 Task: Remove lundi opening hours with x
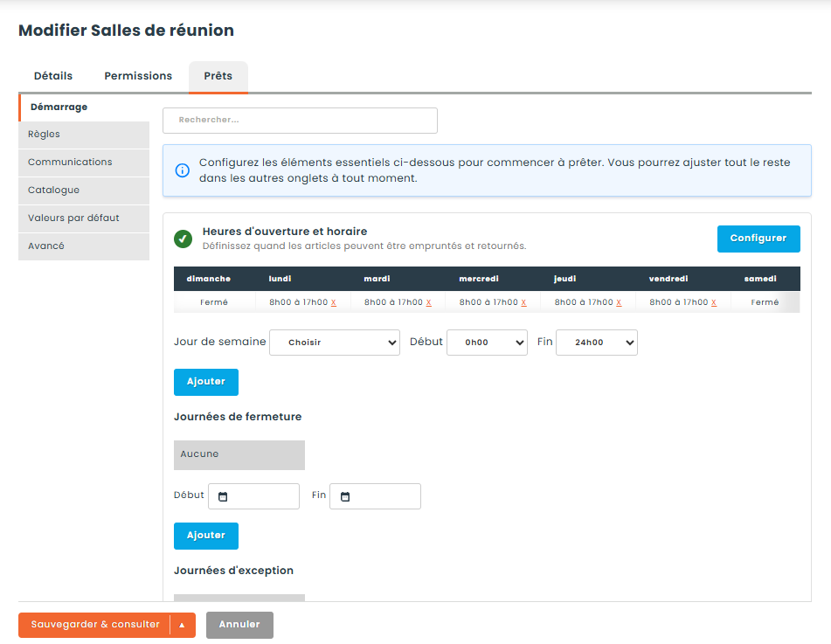point(333,302)
